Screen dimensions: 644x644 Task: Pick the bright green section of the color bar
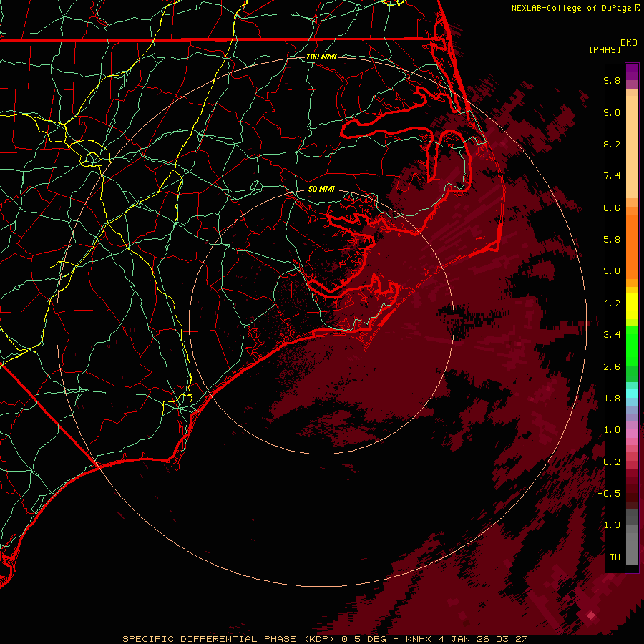click(x=632, y=345)
